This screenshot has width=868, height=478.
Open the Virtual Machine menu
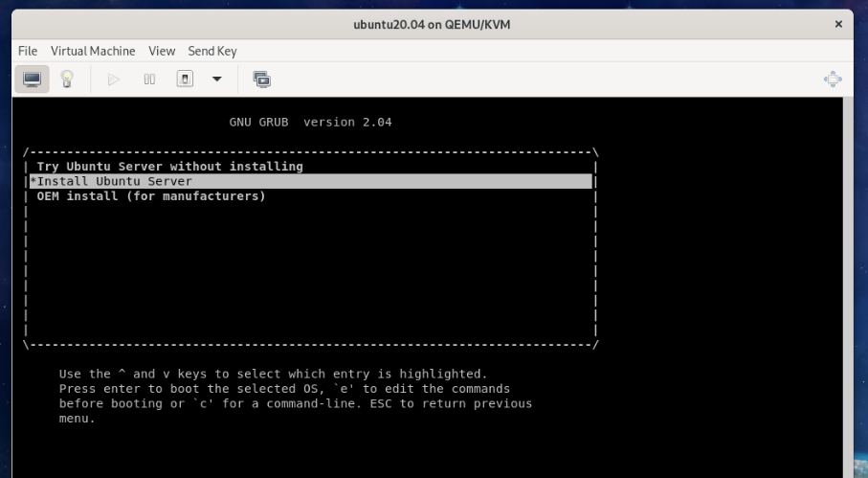(93, 51)
